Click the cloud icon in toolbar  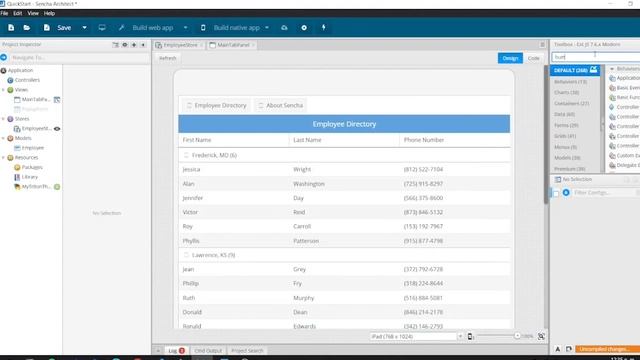284,27
